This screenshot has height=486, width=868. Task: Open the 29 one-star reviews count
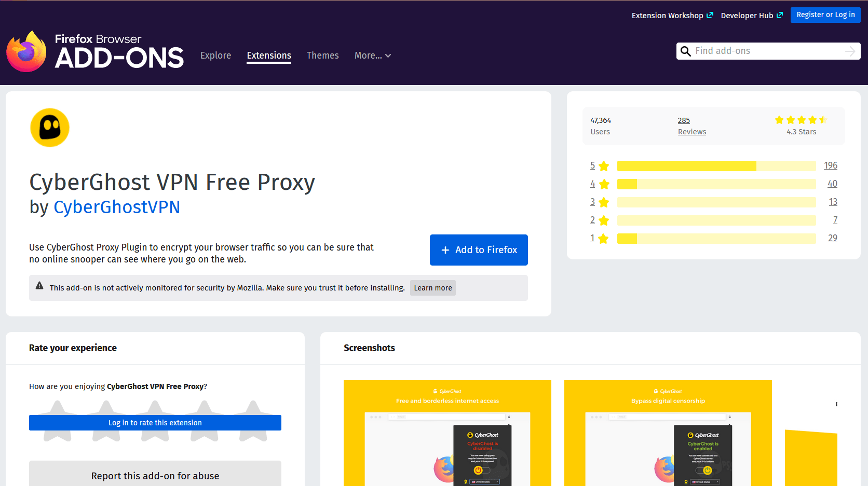click(x=832, y=238)
